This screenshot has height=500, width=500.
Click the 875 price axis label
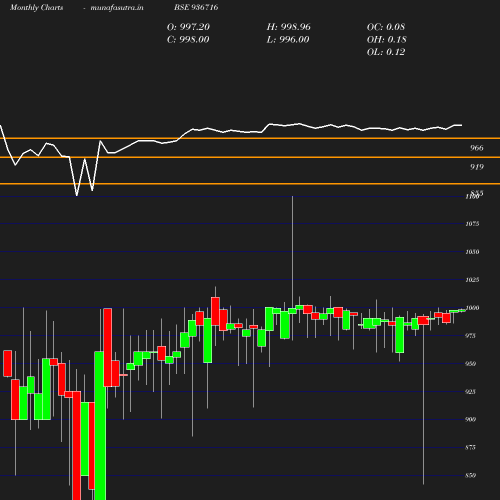click(x=470, y=447)
